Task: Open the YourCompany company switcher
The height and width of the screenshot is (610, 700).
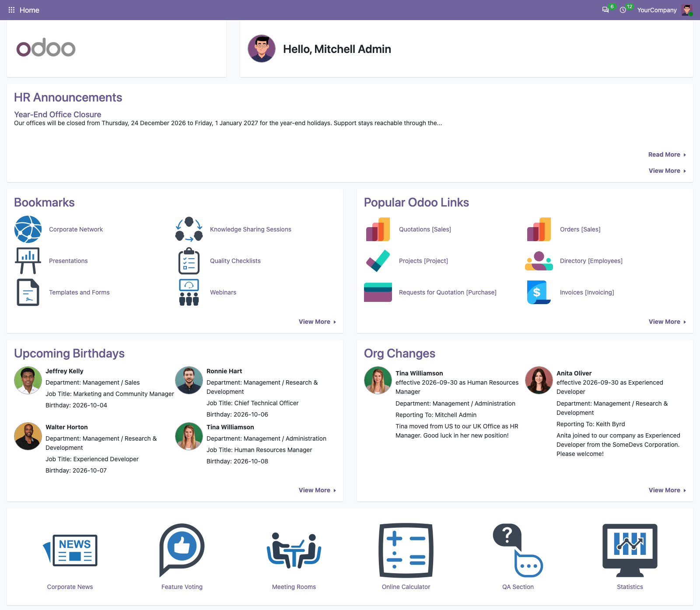Action: pos(657,10)
